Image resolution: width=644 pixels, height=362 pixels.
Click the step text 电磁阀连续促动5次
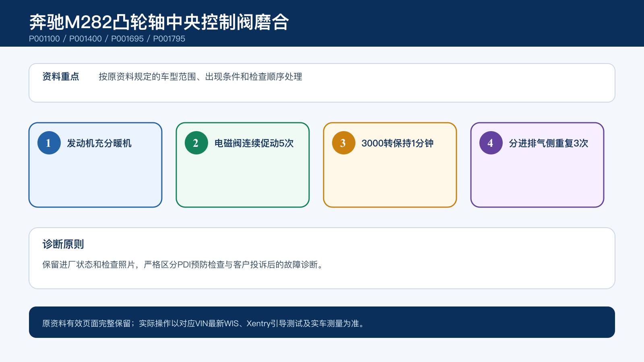pos(254,143)
